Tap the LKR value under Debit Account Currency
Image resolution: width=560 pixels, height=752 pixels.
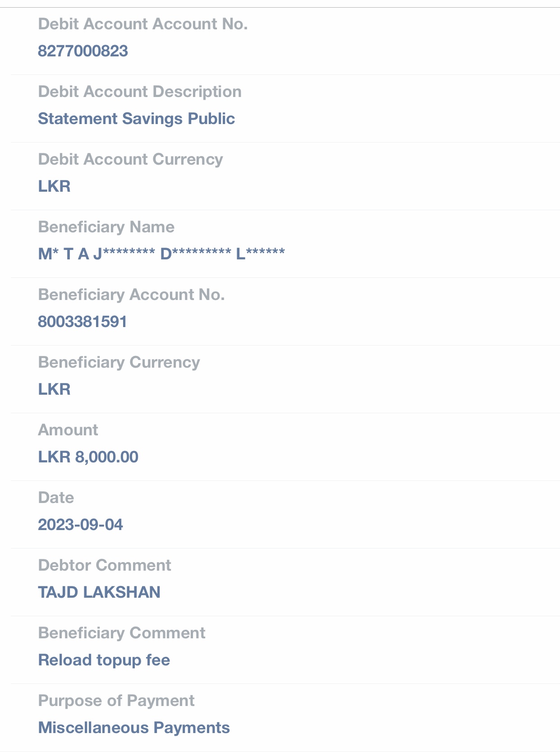(x=54, y=186)
